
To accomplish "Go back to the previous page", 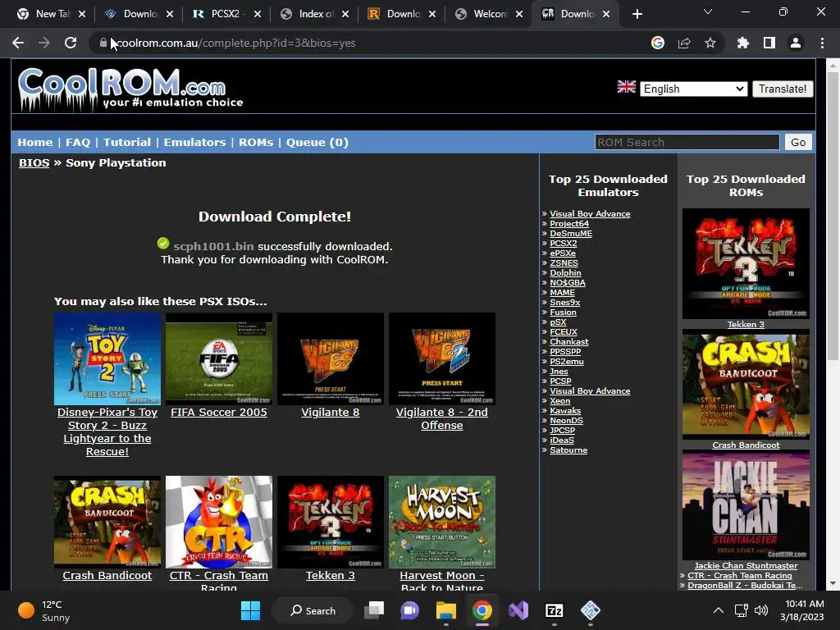I will click(18, 43).
